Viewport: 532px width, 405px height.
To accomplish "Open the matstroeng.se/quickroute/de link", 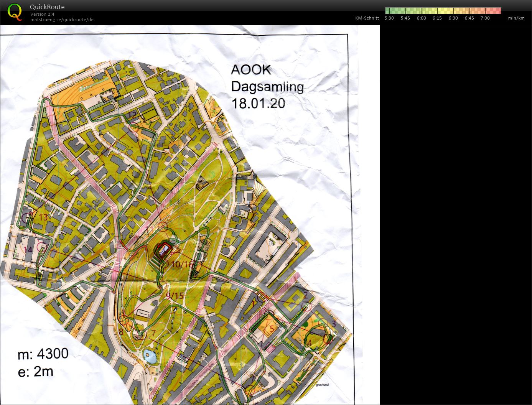I will pos(62,19).
